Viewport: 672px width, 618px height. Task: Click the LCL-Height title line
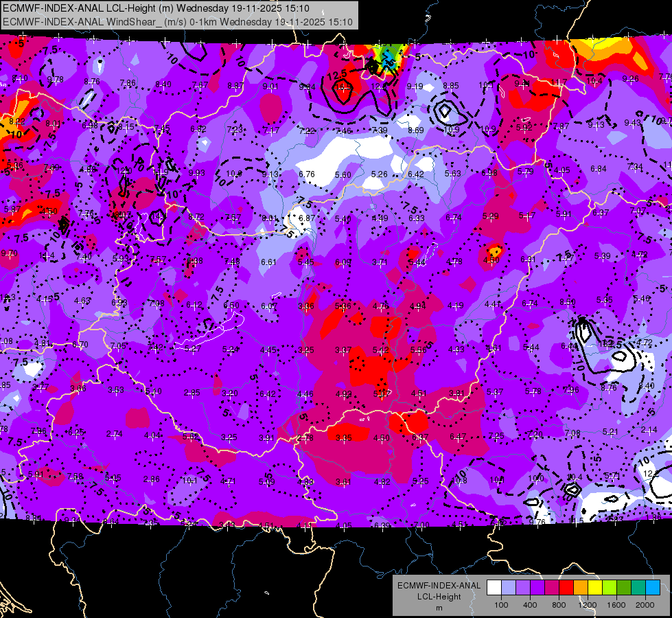point(156,8)
